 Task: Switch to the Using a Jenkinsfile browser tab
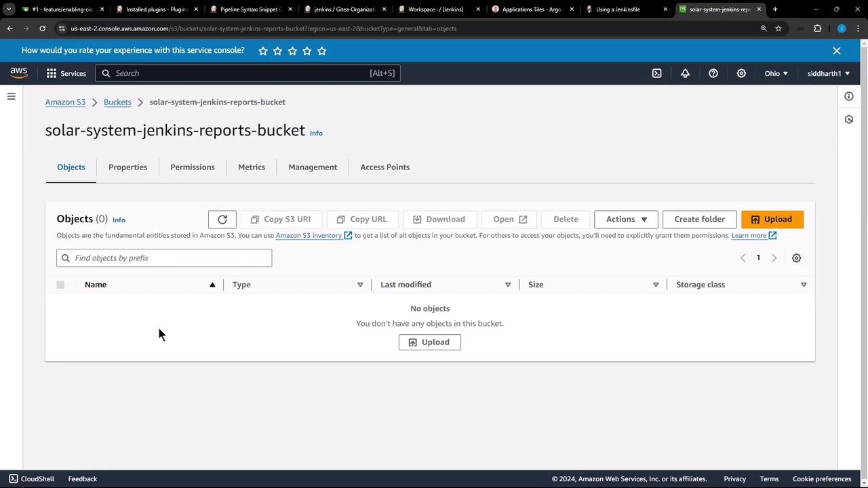coord(626,9)
